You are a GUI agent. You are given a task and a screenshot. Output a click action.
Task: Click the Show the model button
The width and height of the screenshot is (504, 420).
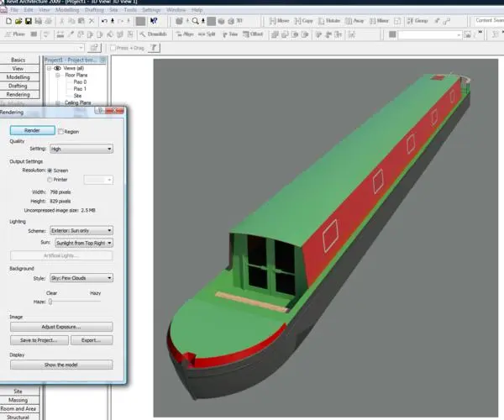[61, 365]
